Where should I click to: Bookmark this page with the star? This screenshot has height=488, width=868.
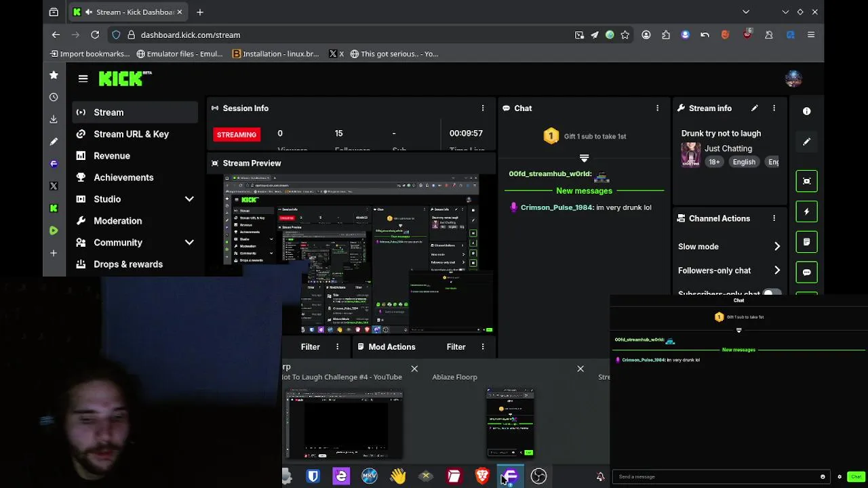pyautogui.click(x=625, y=35)
